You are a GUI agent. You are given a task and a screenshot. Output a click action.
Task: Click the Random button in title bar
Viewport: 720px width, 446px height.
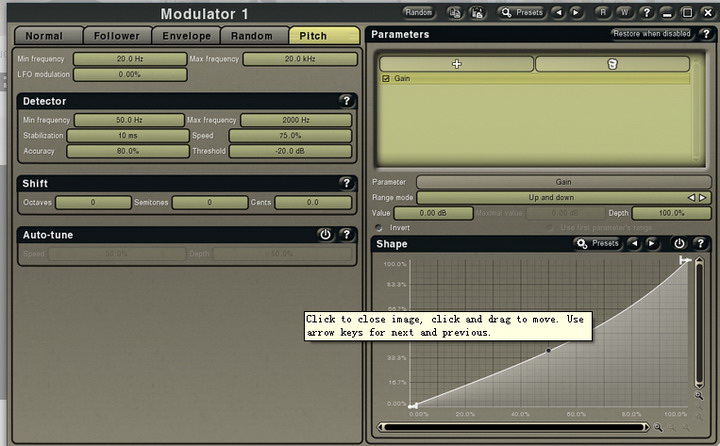tap(418, 12)
